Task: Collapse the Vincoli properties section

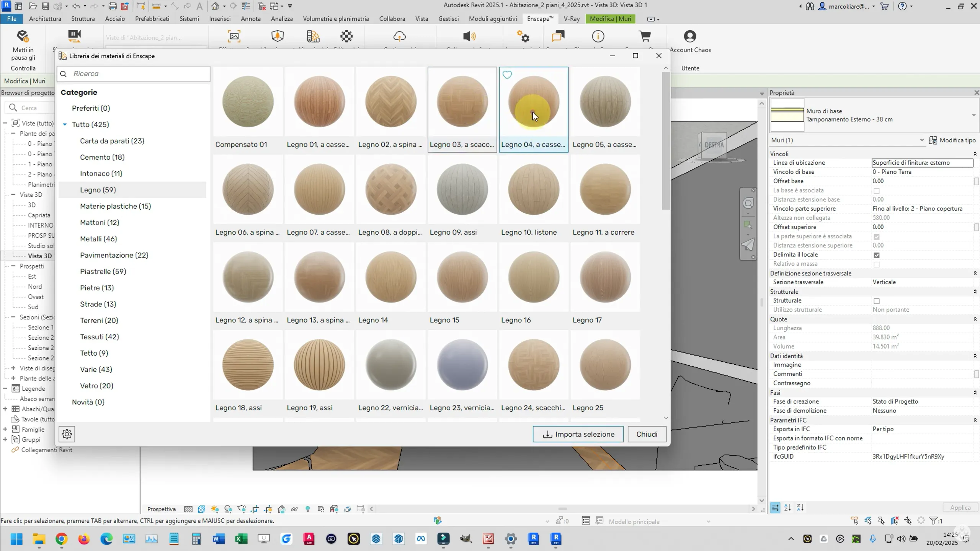Action: (975, 154)
